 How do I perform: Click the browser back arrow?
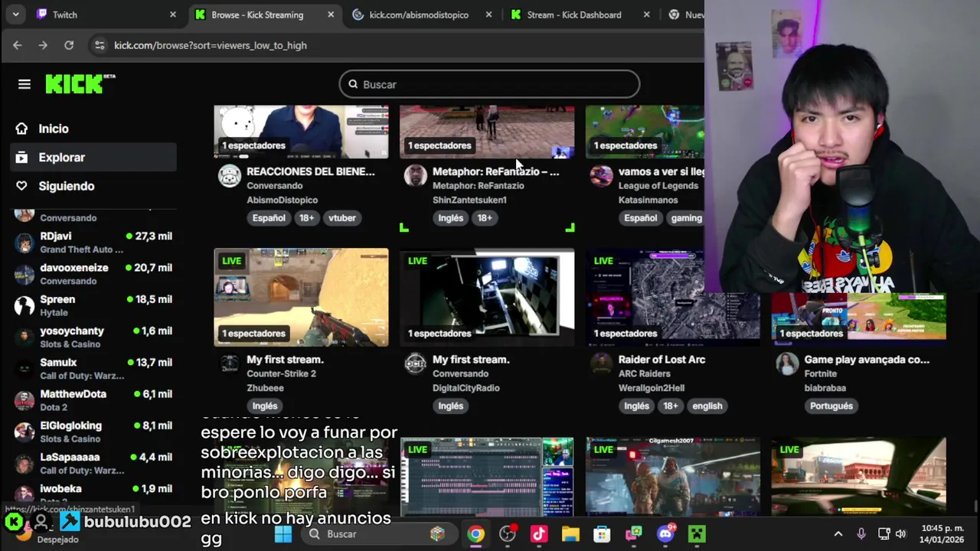pos(17,45)
